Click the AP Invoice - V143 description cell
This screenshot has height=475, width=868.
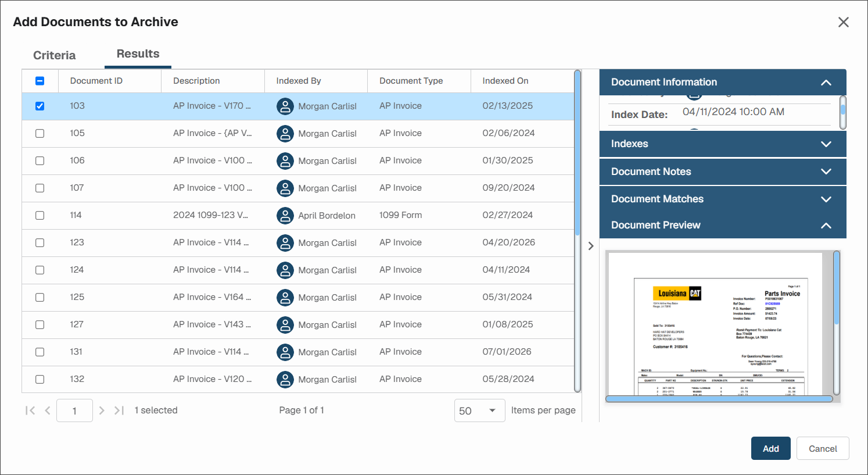(212, 324)
